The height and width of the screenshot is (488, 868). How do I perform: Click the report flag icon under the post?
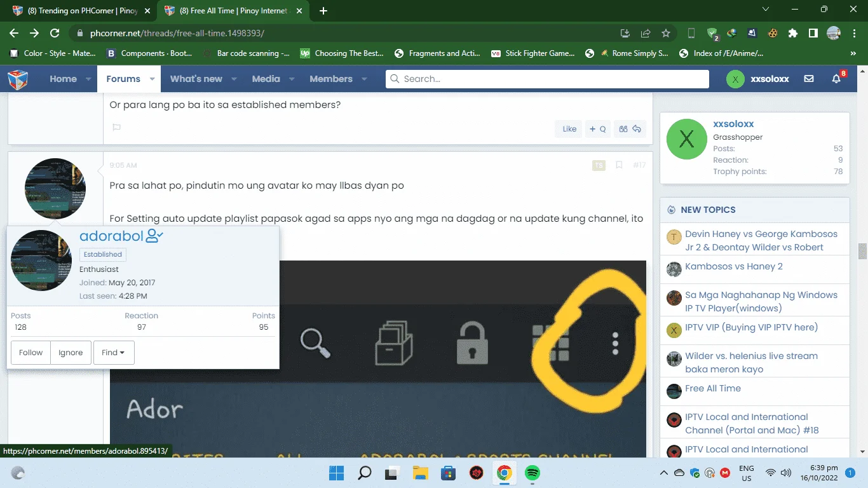116,128
